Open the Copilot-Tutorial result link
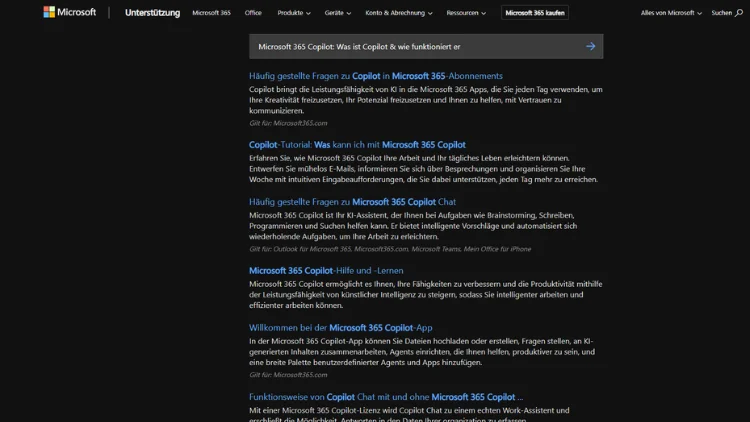This screenshot has height=422, width=750. click(357, 144)
